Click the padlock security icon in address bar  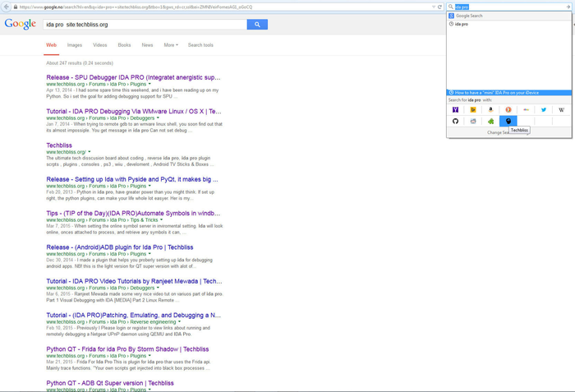pos(16,7)
